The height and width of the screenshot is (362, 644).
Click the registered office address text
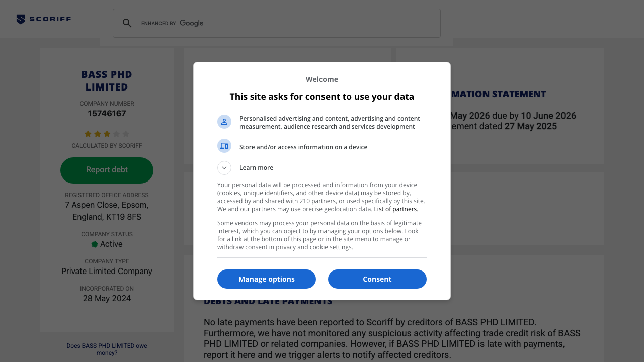[x=107, y=211]
